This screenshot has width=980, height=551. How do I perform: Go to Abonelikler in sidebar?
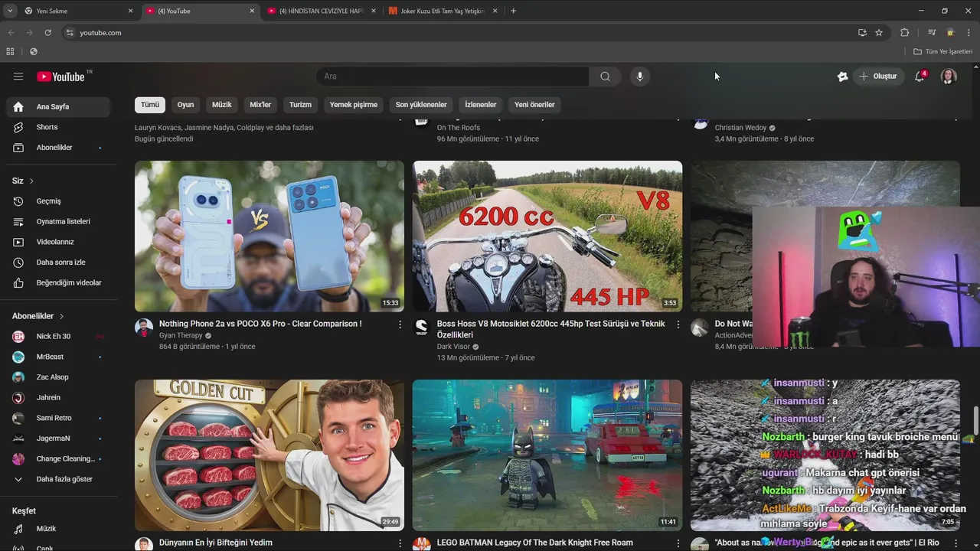(x=58, y=148)
